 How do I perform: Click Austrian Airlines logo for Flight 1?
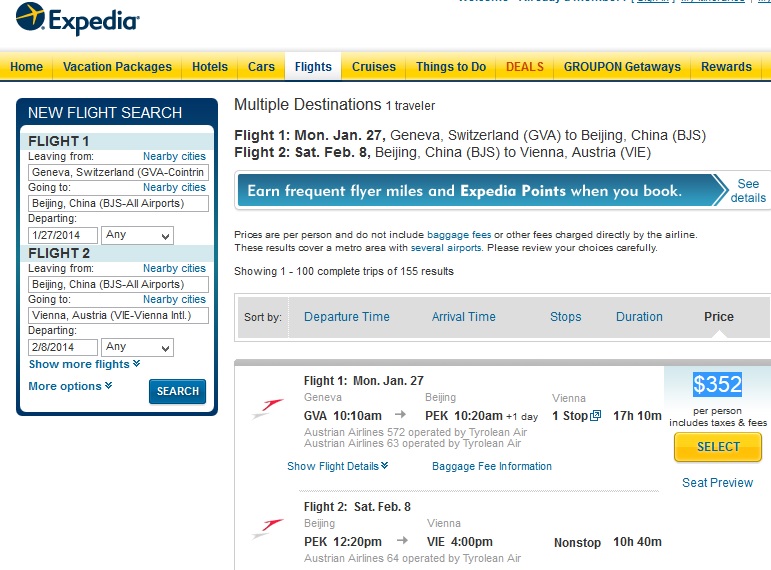267,409
